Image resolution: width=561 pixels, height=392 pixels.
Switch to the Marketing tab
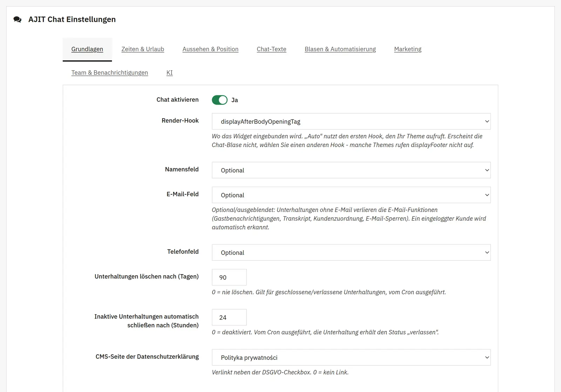[x=408, y=49]
